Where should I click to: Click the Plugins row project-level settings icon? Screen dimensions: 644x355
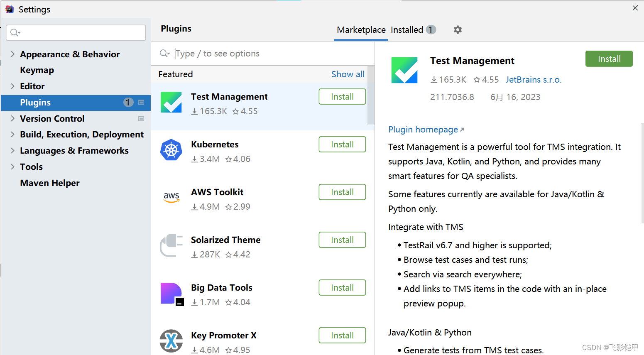click(x=141, y=102)
